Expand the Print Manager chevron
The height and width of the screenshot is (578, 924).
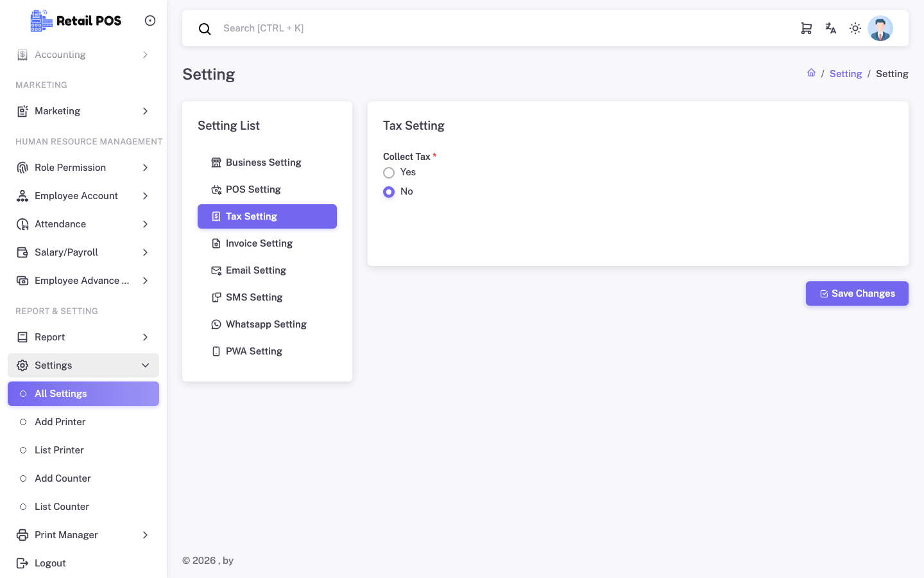[146, 535]
